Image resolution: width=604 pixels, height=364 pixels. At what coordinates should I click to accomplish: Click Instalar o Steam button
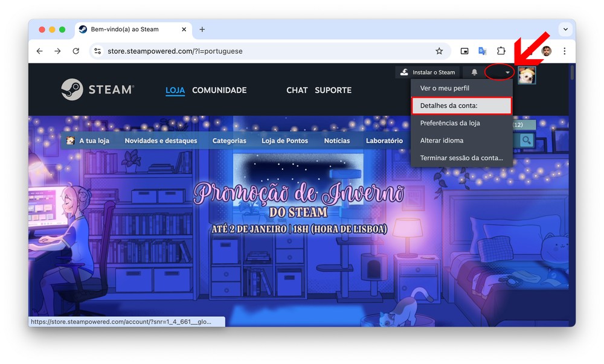coord(428,72)
